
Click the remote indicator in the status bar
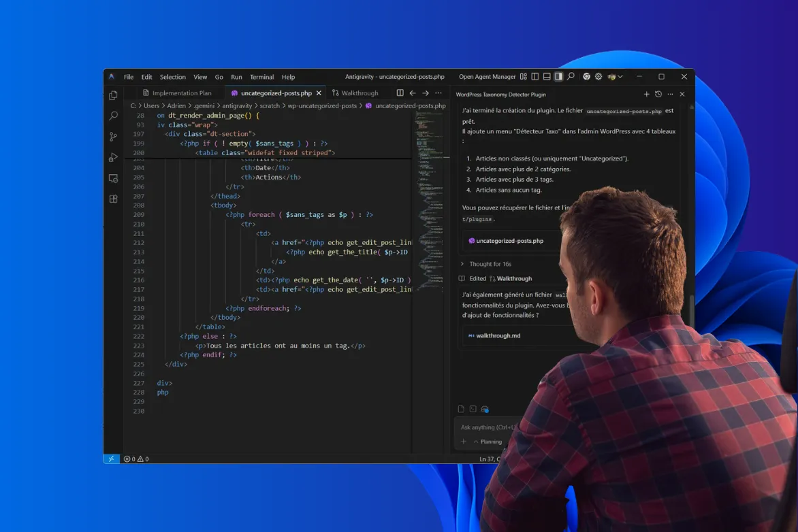click(x=110, y=459)
